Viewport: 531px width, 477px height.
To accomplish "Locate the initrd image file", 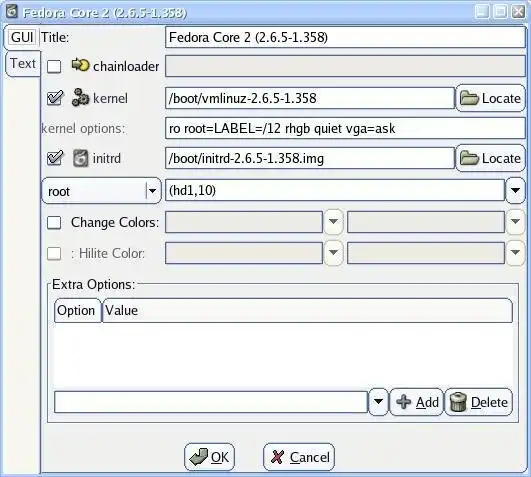I will coord(490,158).
